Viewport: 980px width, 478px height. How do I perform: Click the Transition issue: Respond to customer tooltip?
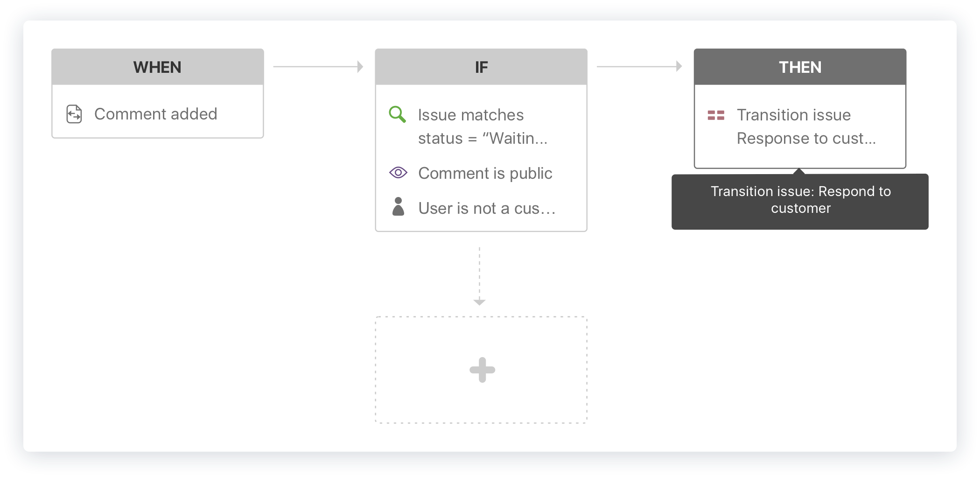coord(800,201)
